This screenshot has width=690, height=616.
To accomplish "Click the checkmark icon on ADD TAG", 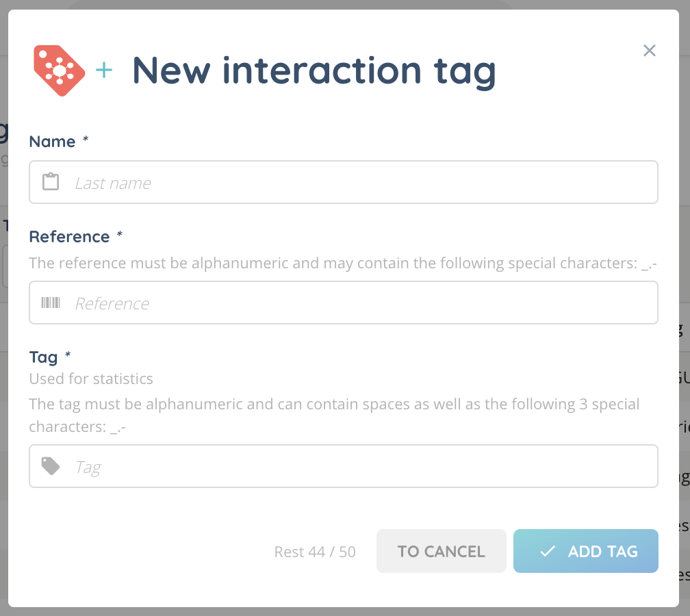I will point(547,551).
